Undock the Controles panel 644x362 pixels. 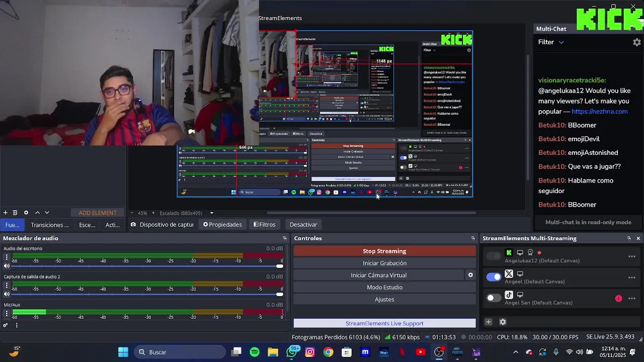[x=473, y=238]
